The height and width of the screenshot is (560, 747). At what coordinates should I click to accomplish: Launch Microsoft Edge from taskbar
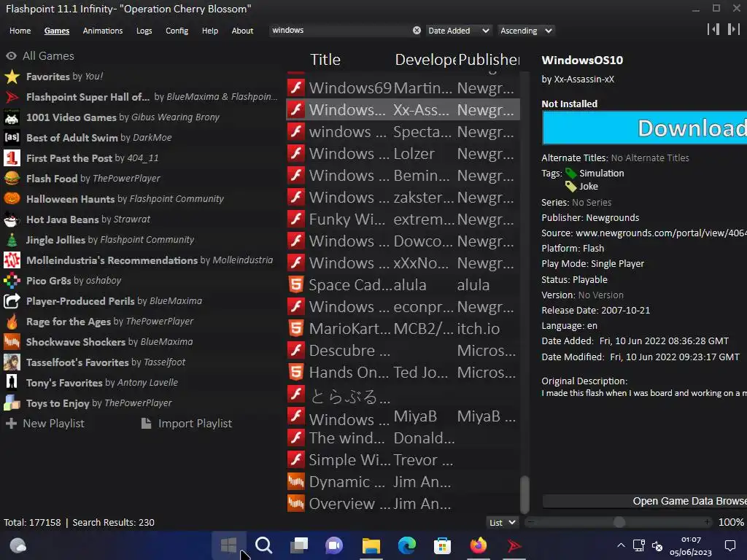coord(407,545)
